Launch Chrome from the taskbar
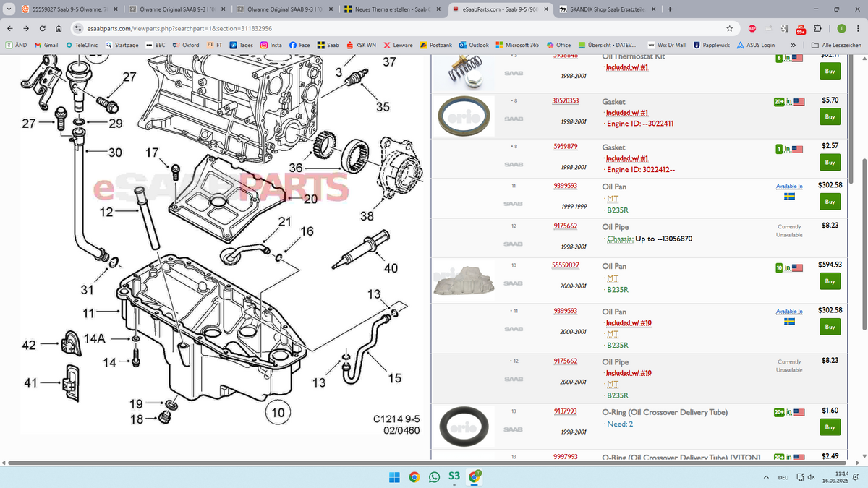868x488 pixels. point(414,477)
